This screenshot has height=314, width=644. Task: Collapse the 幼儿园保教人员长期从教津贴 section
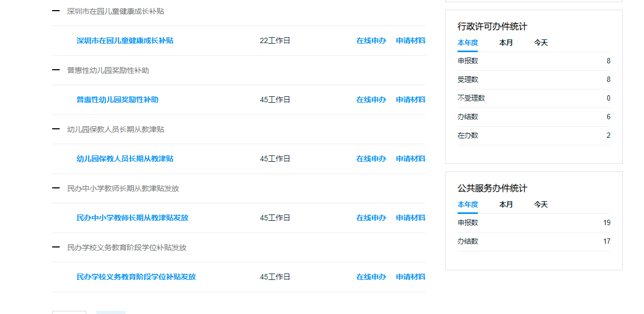pyautogui.click(x=56, y=129)
